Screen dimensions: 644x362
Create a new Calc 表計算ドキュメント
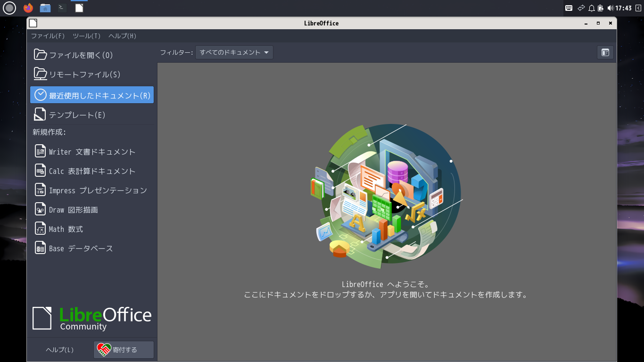tap(92, 171)
